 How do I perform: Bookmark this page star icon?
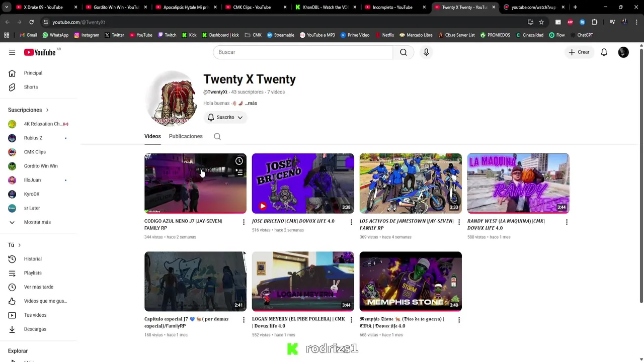pos(541,22)
